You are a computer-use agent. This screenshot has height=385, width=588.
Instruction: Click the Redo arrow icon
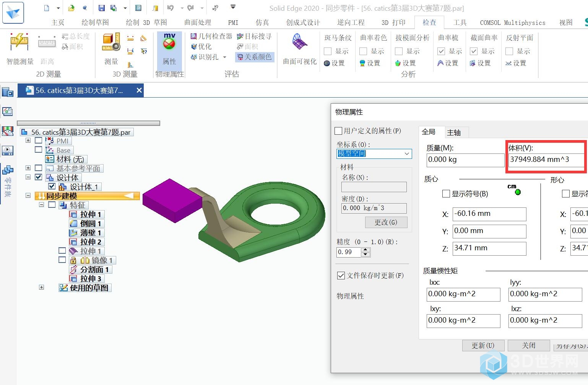tap(190, 8)
